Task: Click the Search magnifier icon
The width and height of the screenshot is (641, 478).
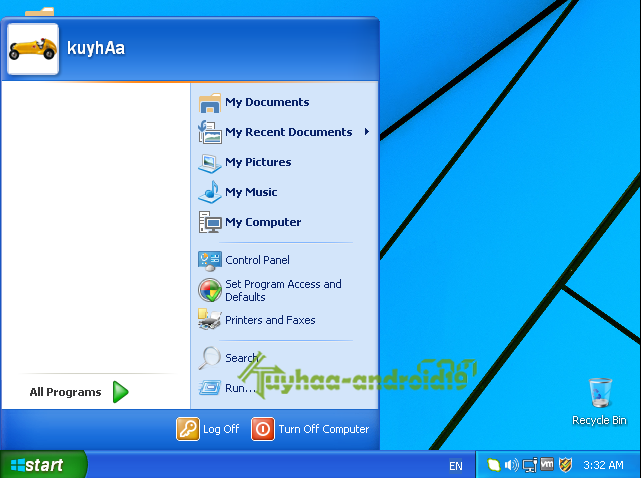Action: point(209,358)
